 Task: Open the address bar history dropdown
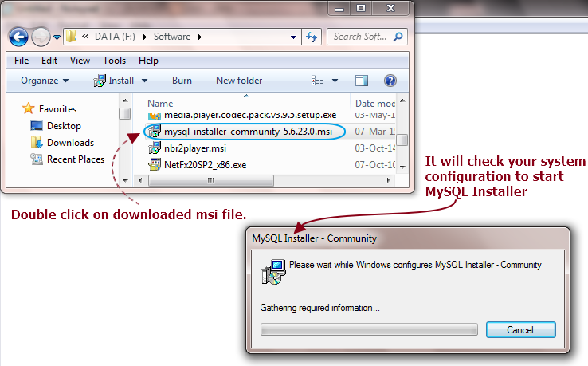pos(294,37)
